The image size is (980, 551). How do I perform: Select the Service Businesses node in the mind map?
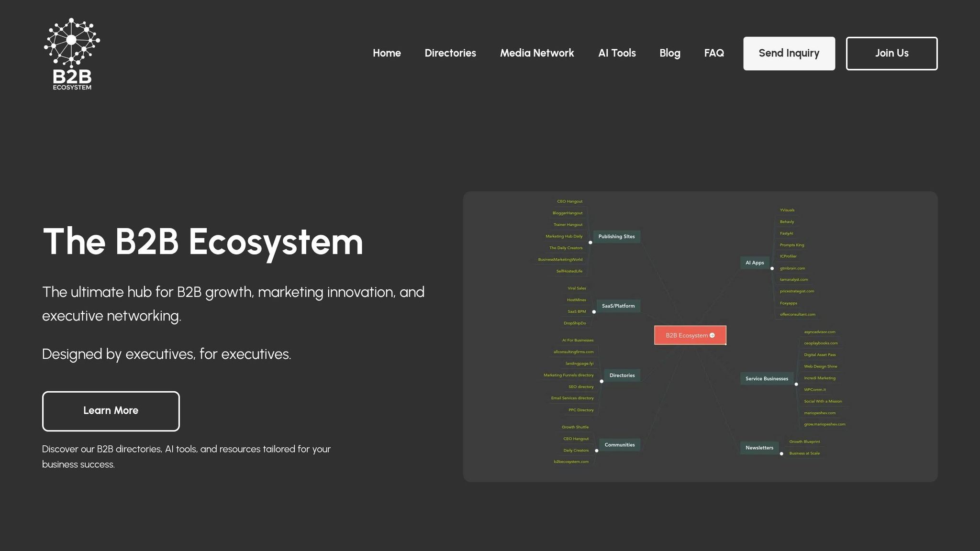pyautogui.click(x=767, y=379)
